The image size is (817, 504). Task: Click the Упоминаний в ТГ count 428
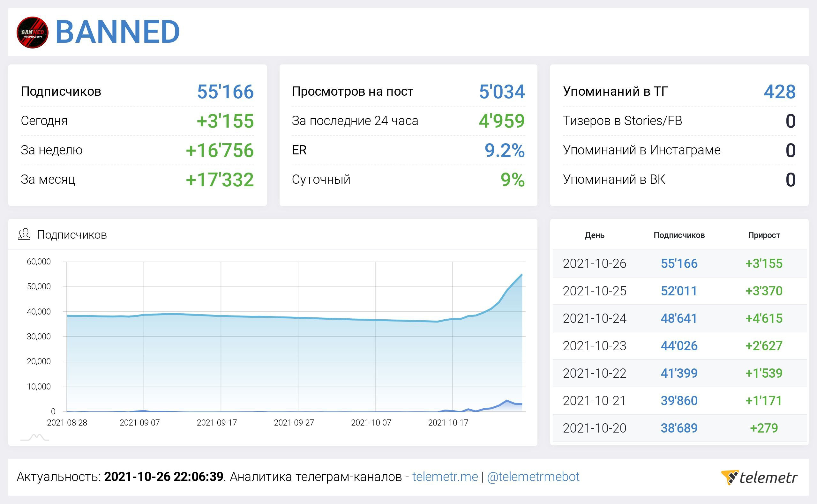[779, 92]
